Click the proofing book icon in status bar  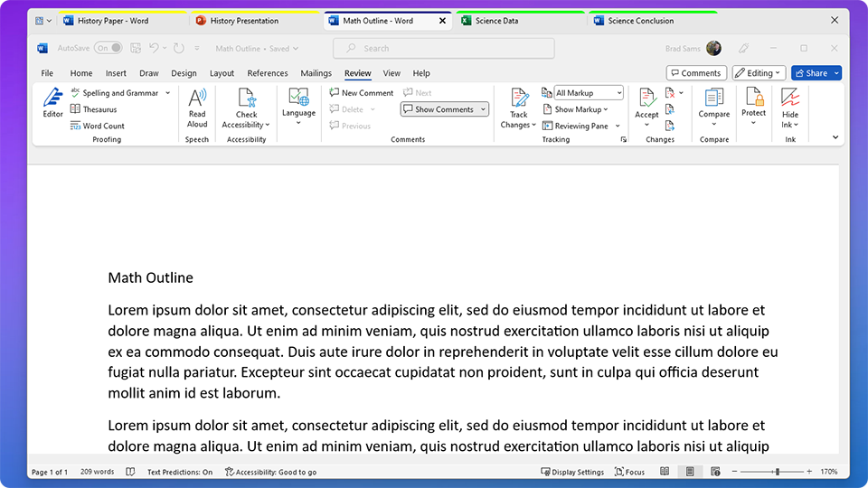(130, 472)
